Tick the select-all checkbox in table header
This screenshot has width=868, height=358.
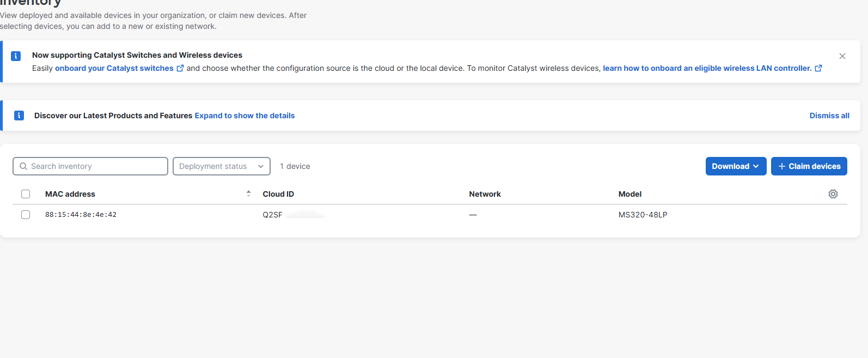(26, 194)
